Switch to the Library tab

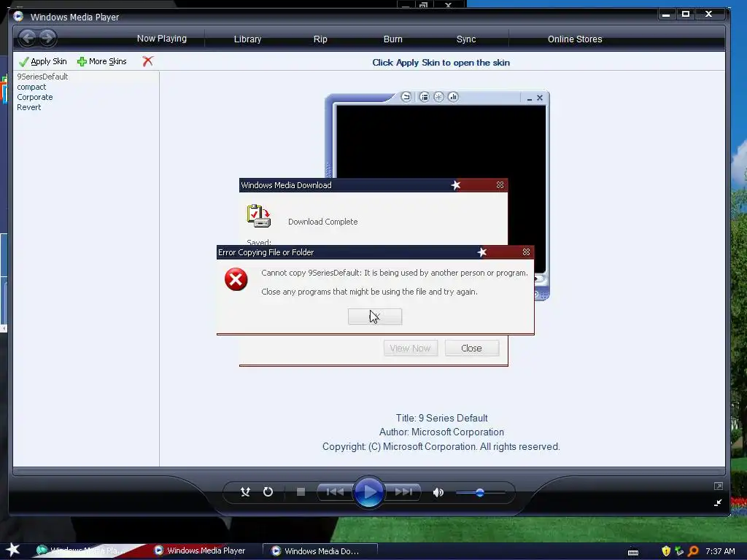pyautogui.click(x=247, y=39)
